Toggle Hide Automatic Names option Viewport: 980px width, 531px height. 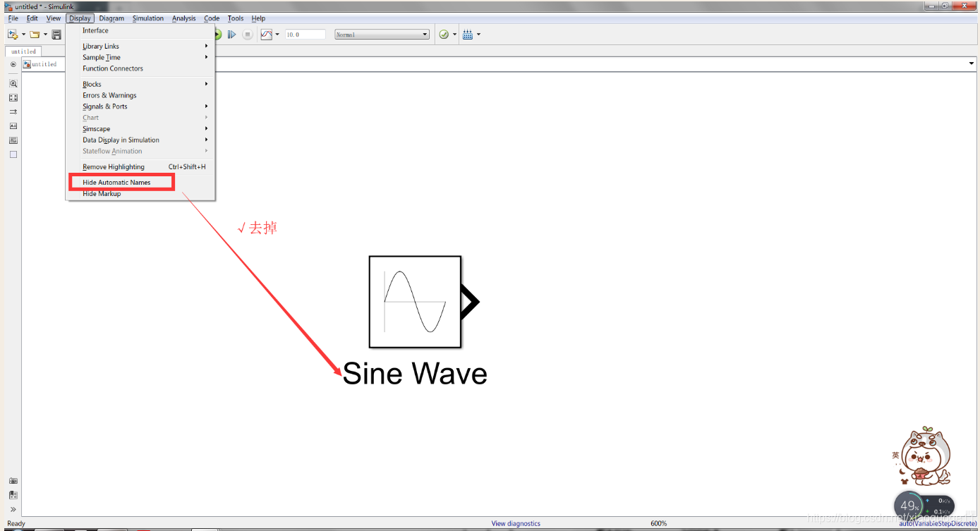click(x=140, y=183)
